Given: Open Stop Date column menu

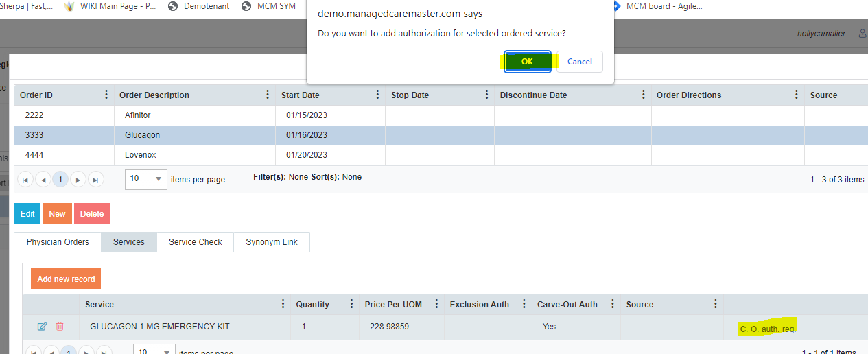Looking at the screenshot, I should [x=487, y=95].
